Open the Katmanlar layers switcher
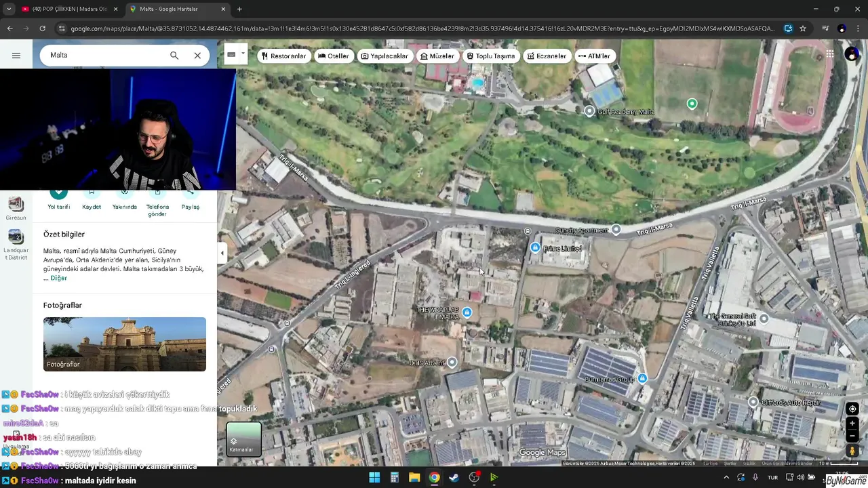 [243, 439]
